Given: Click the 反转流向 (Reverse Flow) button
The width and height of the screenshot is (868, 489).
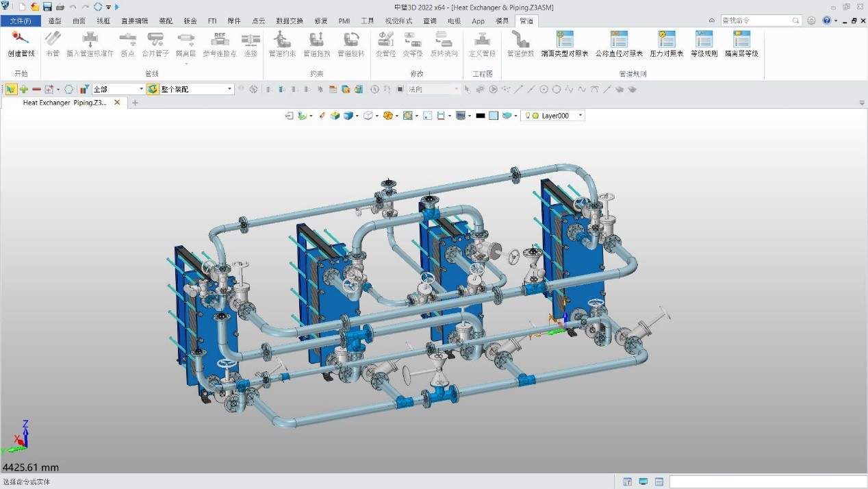Looking at the screenshot, I should 444,43.
